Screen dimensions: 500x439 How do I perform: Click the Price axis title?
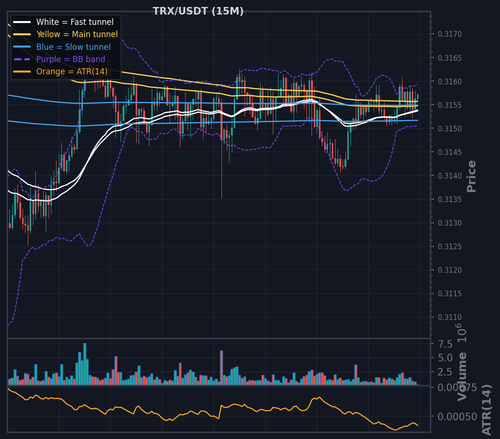coord(471,176)
